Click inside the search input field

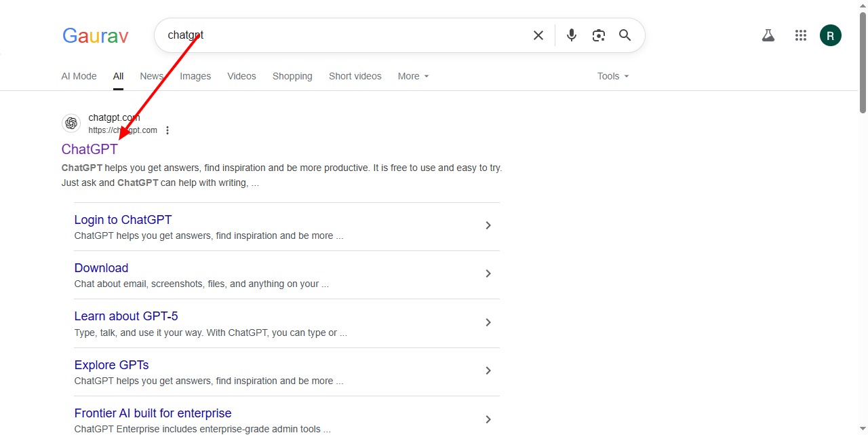pyautogui.click(x=339, y=35)
